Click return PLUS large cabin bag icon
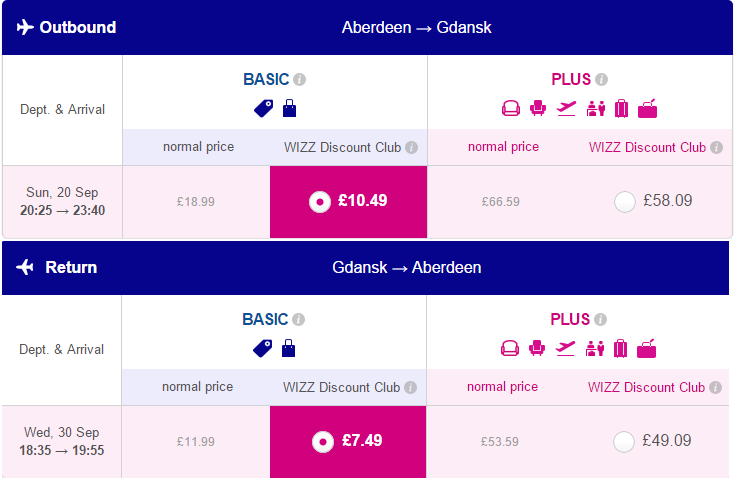 click(x=646, y=349)
